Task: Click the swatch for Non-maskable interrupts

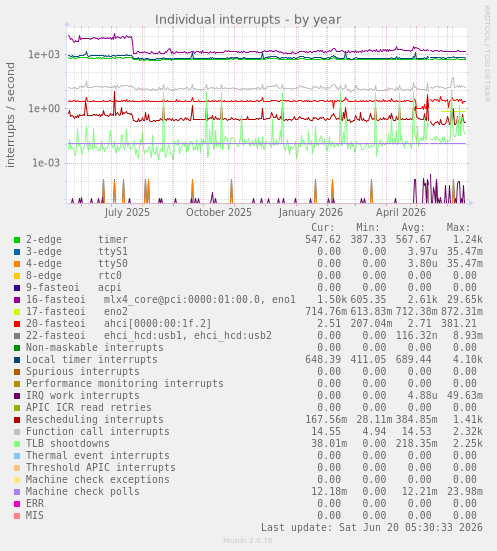Action: click(x=17, y=348)
